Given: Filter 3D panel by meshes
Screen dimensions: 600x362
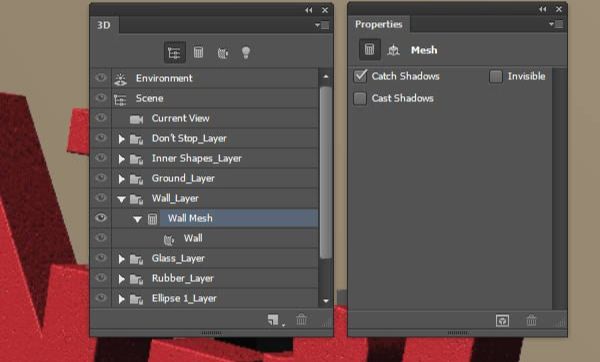Looking at the screenshot, I should (198, 52).
